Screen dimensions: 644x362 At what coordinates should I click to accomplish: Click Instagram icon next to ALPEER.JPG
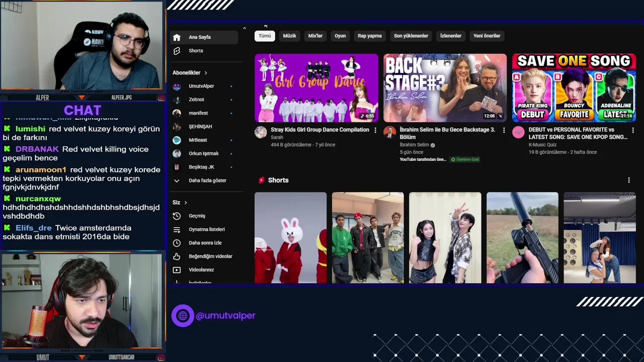pyautogui.click(x=161, y=98)
